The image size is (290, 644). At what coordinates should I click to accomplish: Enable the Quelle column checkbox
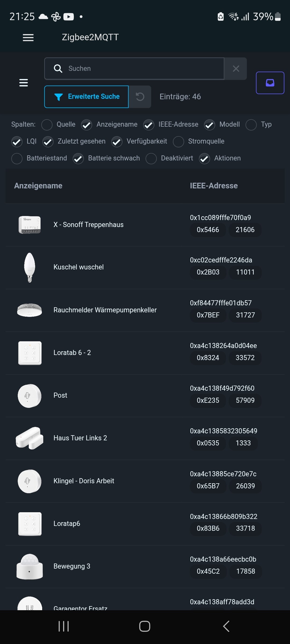[47, 125]
